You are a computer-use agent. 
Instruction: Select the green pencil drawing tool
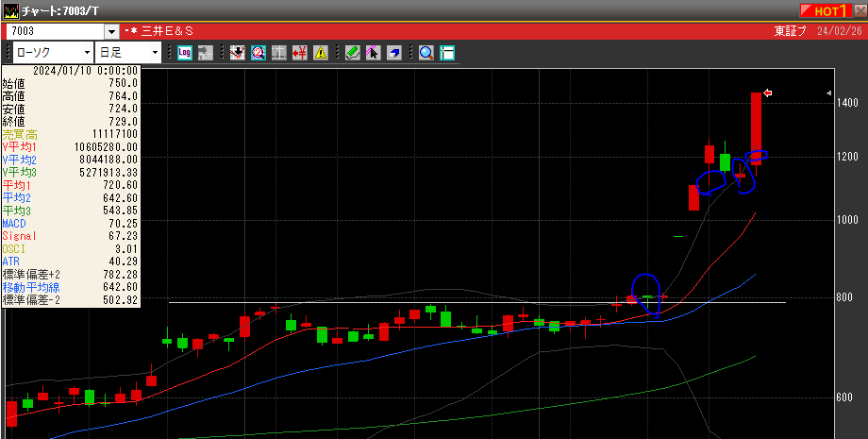[x=352, y=53]
